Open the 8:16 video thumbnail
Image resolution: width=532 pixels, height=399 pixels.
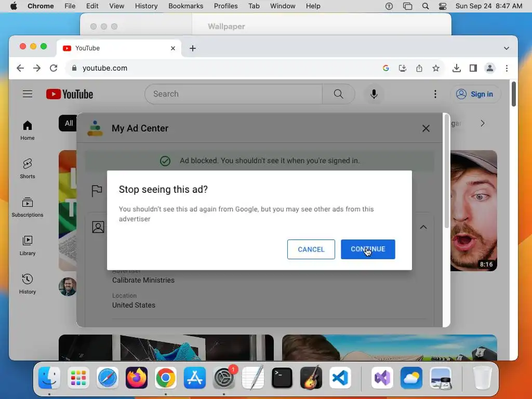point(474,211)
